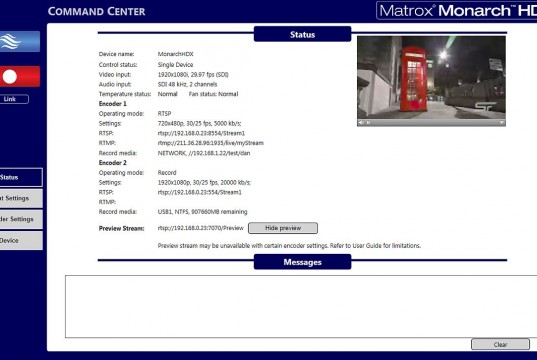Click inside the Messages text box

click(x=301, y=307)
